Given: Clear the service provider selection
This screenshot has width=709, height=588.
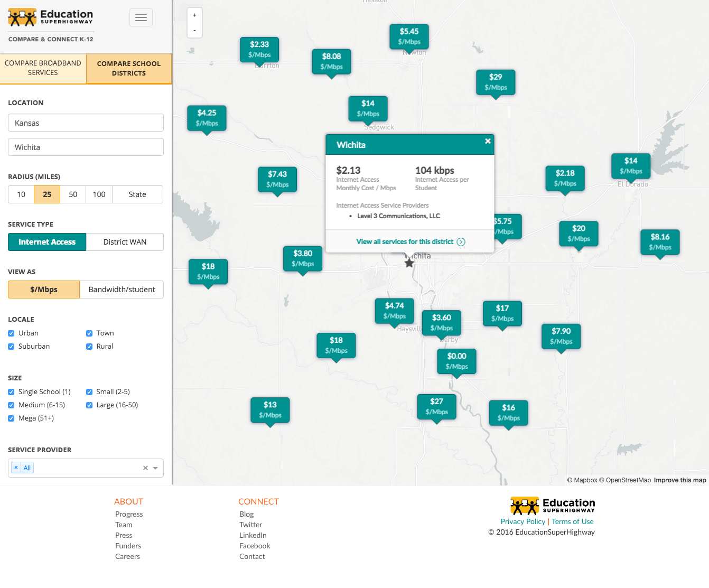Looking at the screenshot, I should pyautogui.click(x=145, y=468).
